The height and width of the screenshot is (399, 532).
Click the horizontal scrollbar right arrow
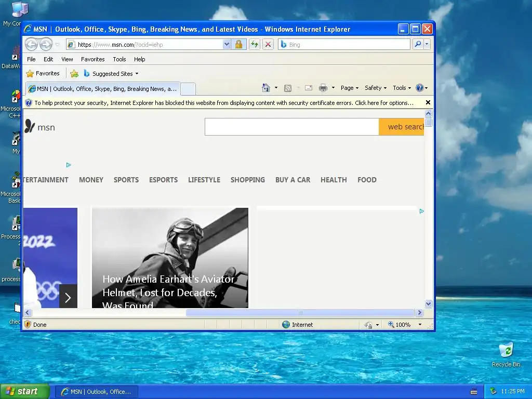[419, 312]
